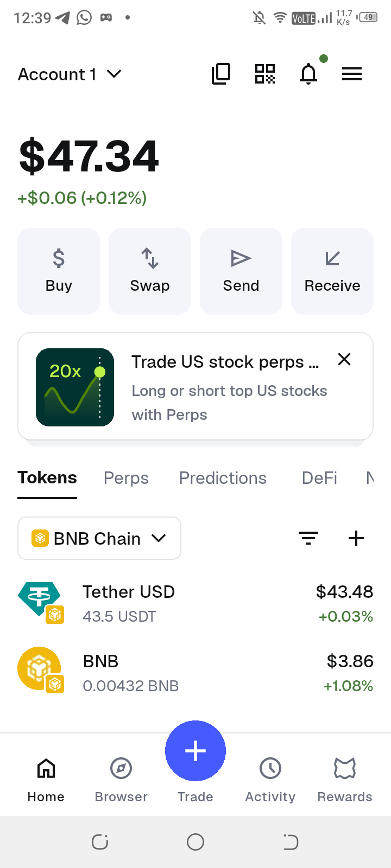Add a new token with plus icon
The height and width of the screenshot is (868, 391).
tap(356, 538)
